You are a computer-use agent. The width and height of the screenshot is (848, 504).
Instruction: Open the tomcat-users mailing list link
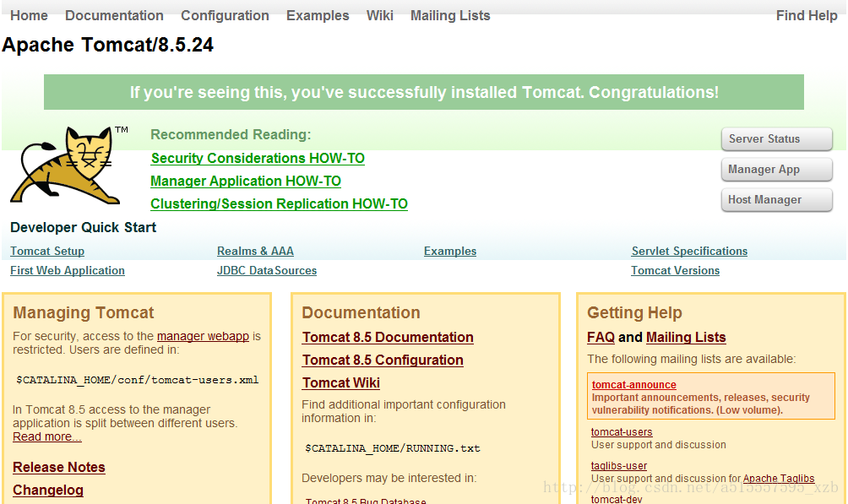pyautogui.click(x=622, y=432)
